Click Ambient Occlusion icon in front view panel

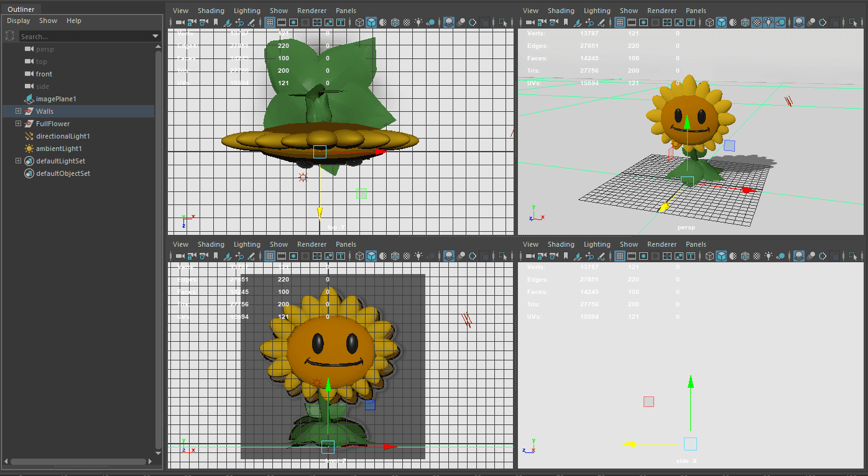coord(449,255)
